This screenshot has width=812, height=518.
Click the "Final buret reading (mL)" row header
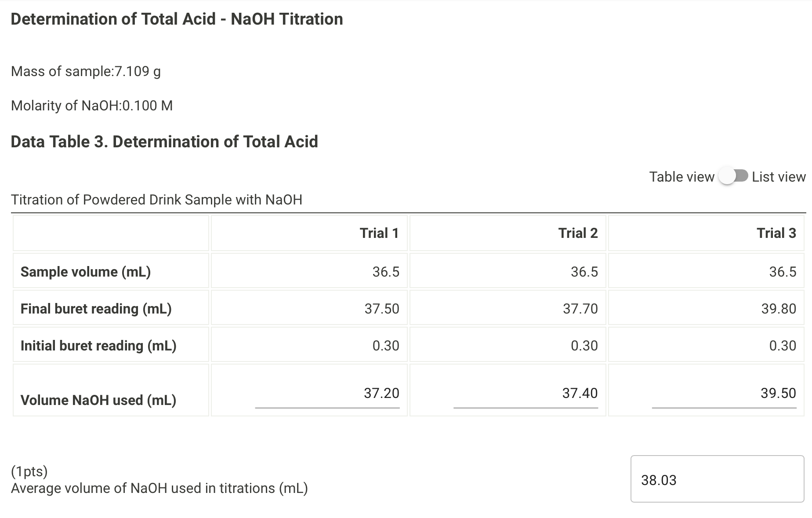96,309
